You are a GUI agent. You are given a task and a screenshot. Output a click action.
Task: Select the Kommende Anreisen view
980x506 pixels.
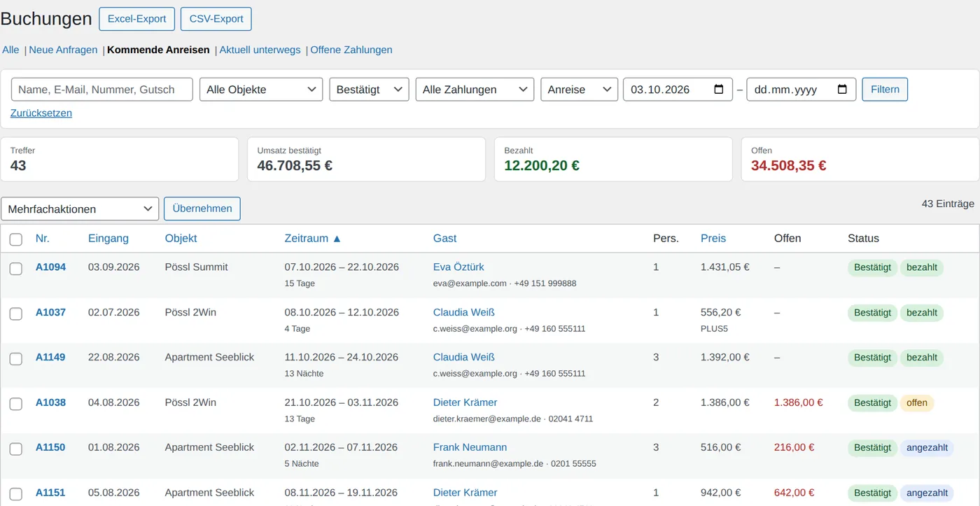[x=158, y=50]
